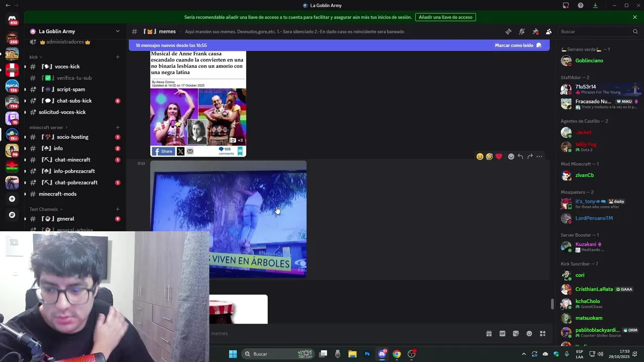Screen dimensions: 644x362
Task: Collapse the Text Channels category
Action: click(x=46, y=209)
